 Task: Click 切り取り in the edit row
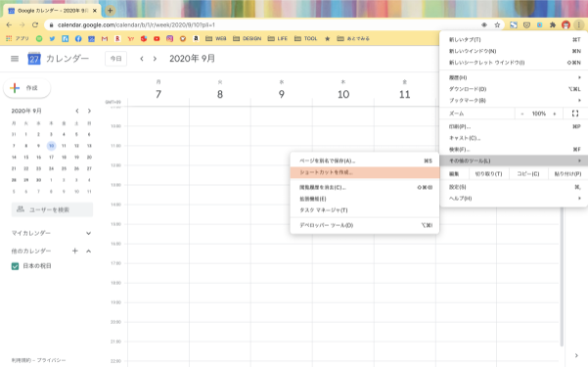click(488, 174)
